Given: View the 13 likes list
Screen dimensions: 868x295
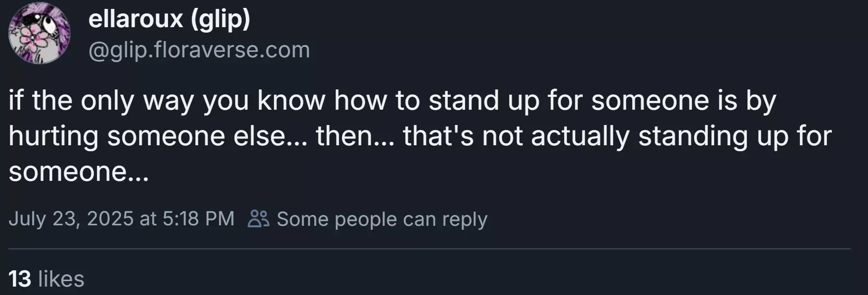Looking at the screenshot, I should click(46, 279).
